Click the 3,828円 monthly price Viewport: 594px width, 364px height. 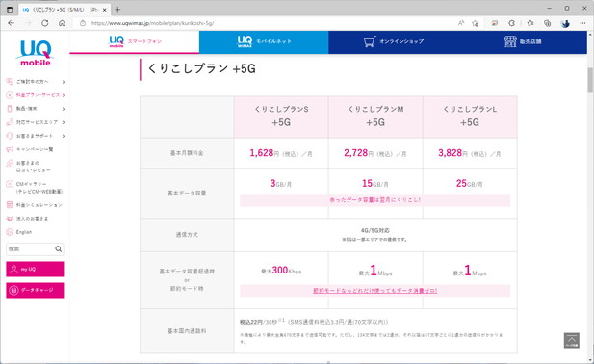click(x=470, y=153)
